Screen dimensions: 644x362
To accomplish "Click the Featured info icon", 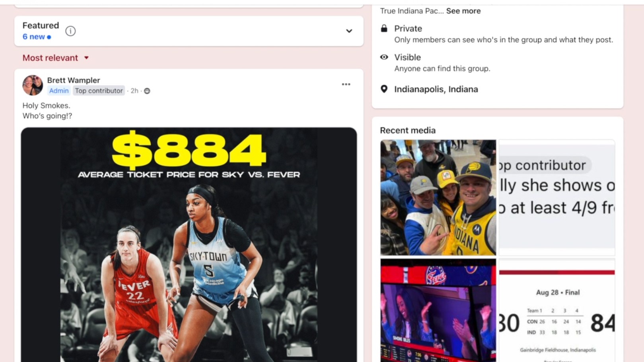I will 70,31.
